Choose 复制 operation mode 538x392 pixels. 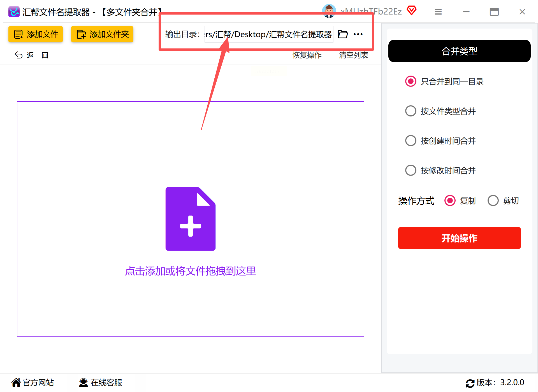pos(450,201)
